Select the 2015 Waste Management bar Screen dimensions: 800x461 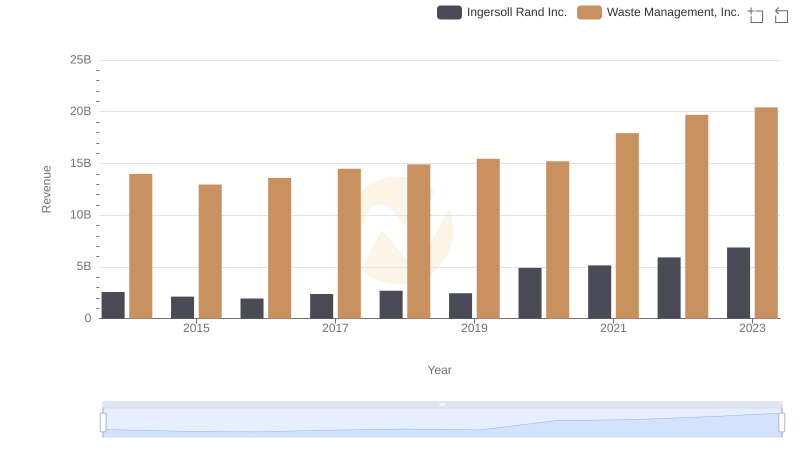(x=210, y=251)
